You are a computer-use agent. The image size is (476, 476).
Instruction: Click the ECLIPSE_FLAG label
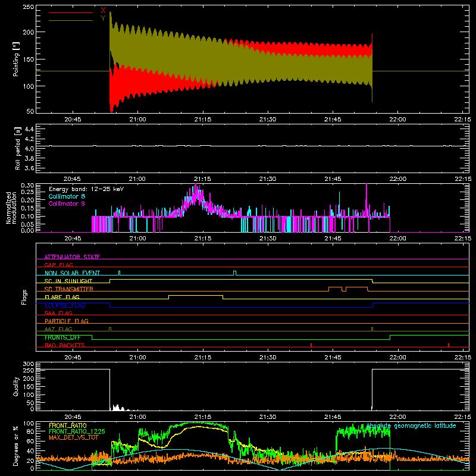click(65, 305)
